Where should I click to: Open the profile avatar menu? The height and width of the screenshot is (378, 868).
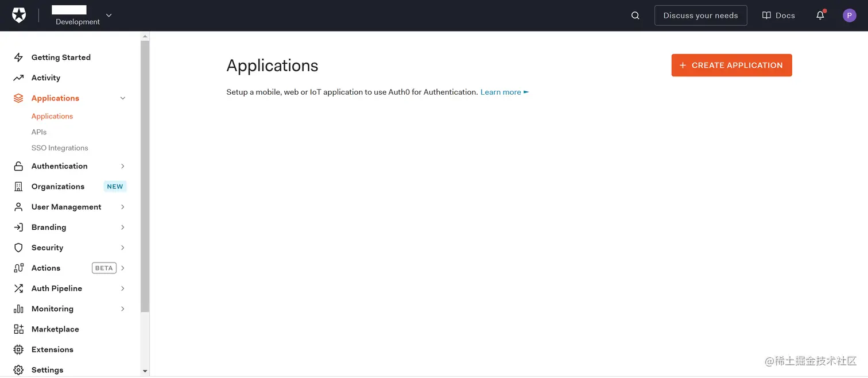coord(849,15)
